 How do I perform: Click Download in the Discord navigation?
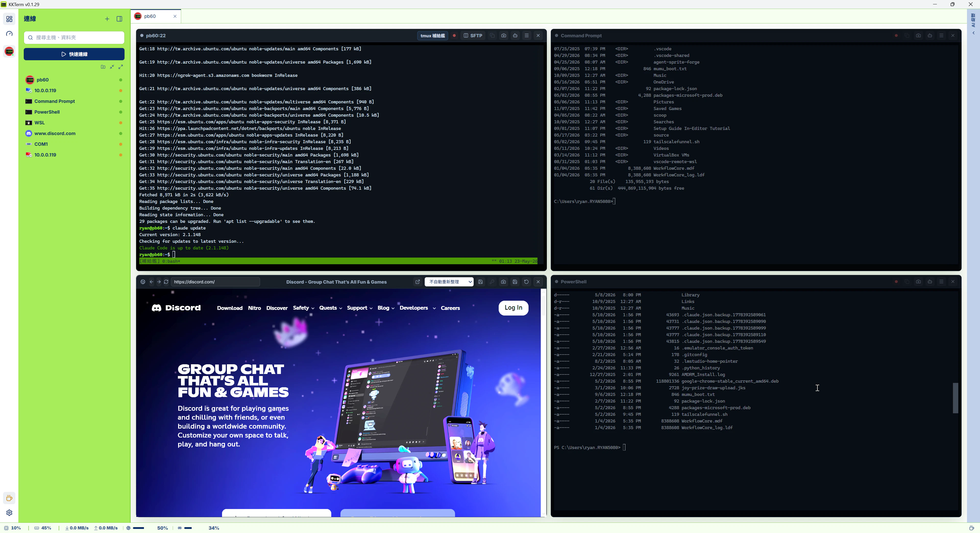click(229, 308)
